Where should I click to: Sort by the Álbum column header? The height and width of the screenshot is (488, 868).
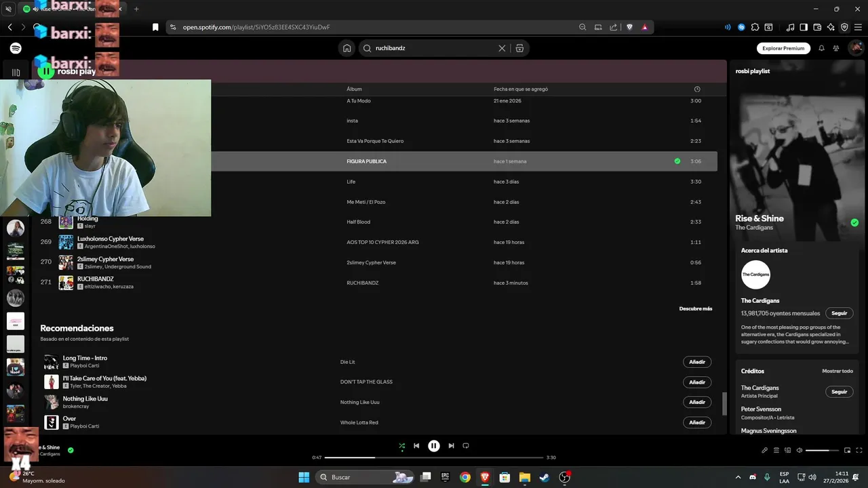354,89
